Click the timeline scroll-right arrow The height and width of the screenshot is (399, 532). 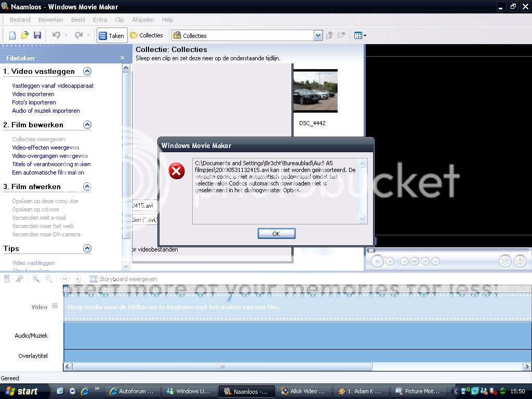point(527,367)
